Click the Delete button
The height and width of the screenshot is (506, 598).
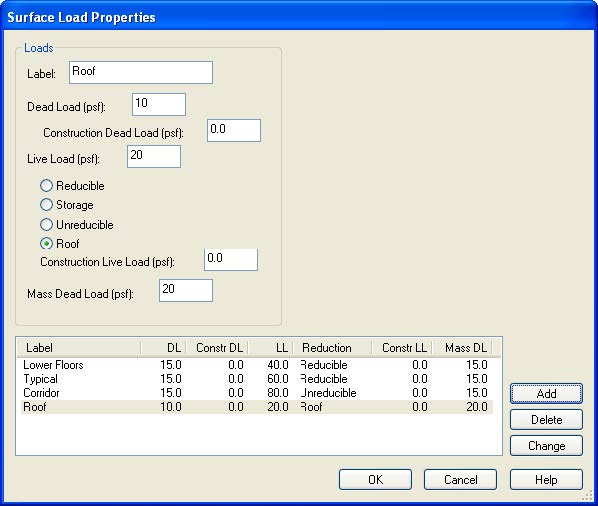click(x=546, y=419)
